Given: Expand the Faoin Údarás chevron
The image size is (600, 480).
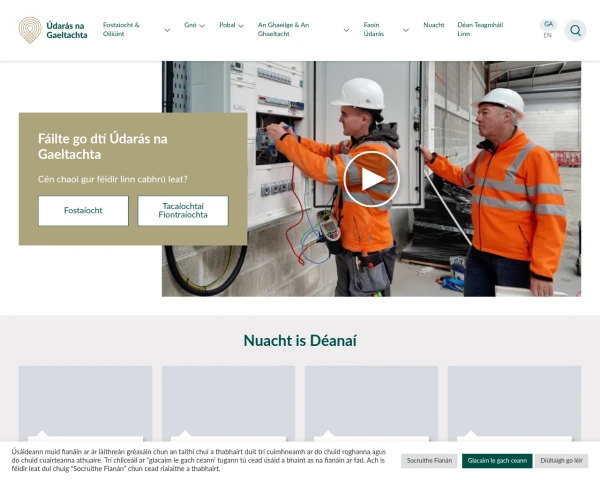Looking at the screenshot, I should 406,30.
